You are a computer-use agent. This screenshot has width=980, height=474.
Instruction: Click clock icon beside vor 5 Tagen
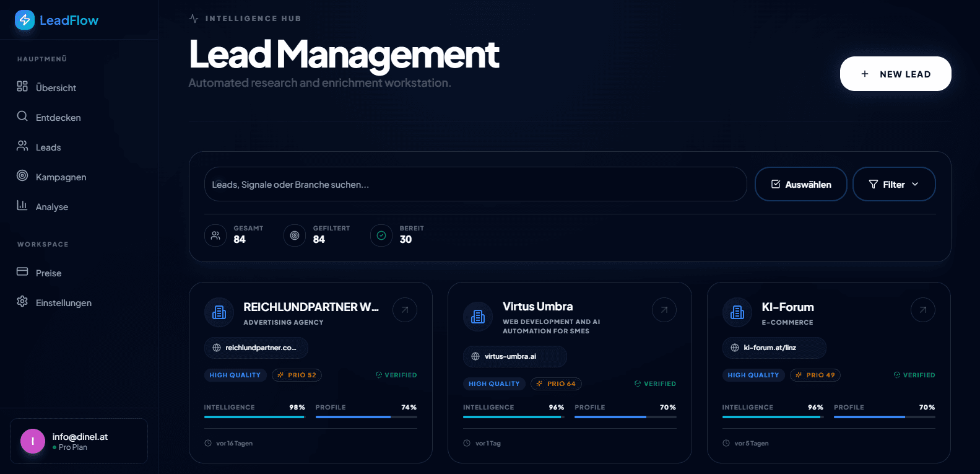click(x=726, y=443)
